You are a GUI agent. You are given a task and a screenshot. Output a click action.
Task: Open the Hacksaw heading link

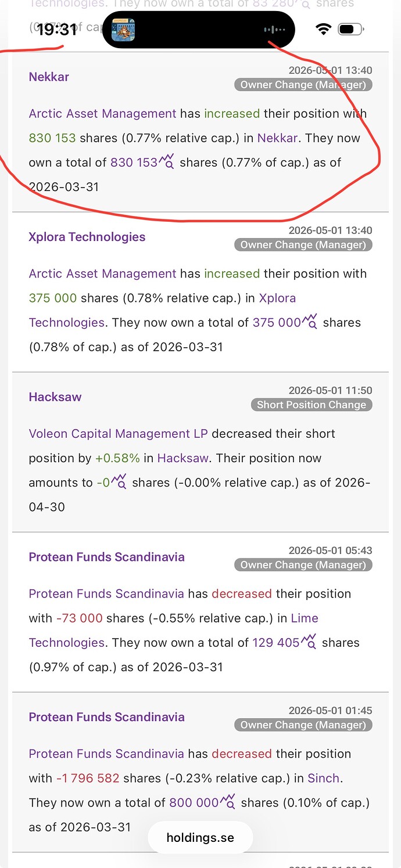pyautogui.click(x=55, y=397)
